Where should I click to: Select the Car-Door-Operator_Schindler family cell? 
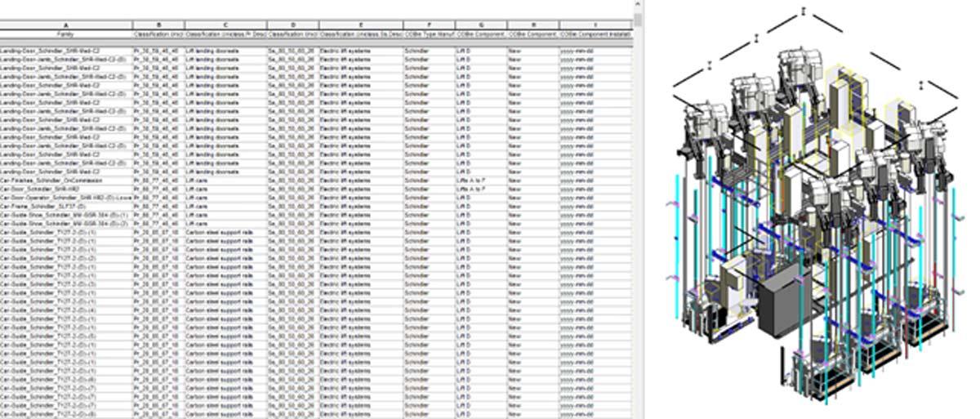tap(65, 198)
